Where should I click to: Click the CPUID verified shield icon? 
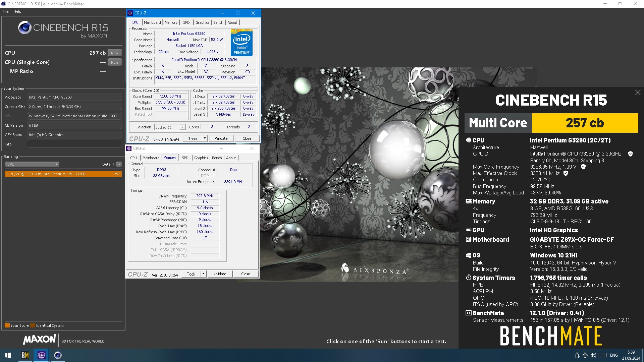click(x=630, y=154)
